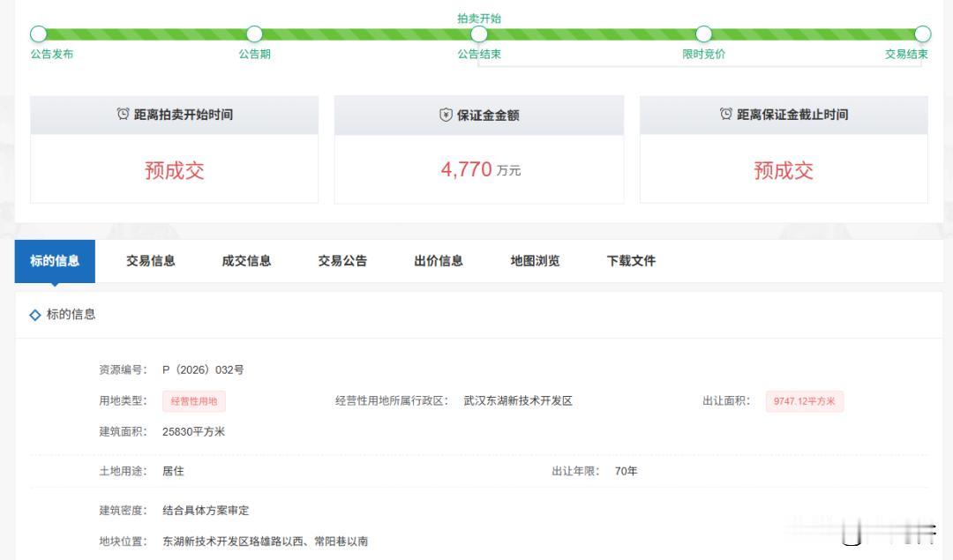Click the diamond icon beside 标的信息 heading
The image size is (953, 560).
(x=35, y=315)
